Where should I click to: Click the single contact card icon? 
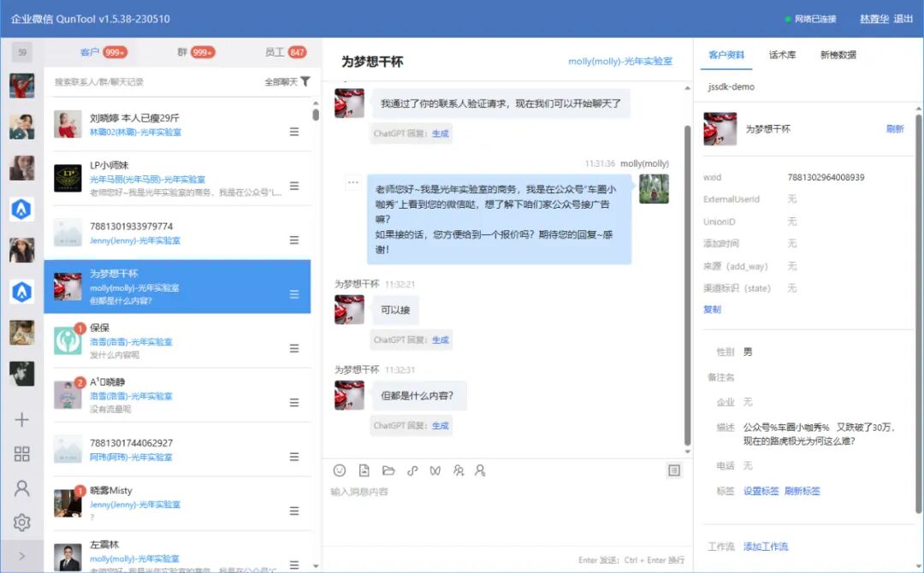[x=480, y=470]
